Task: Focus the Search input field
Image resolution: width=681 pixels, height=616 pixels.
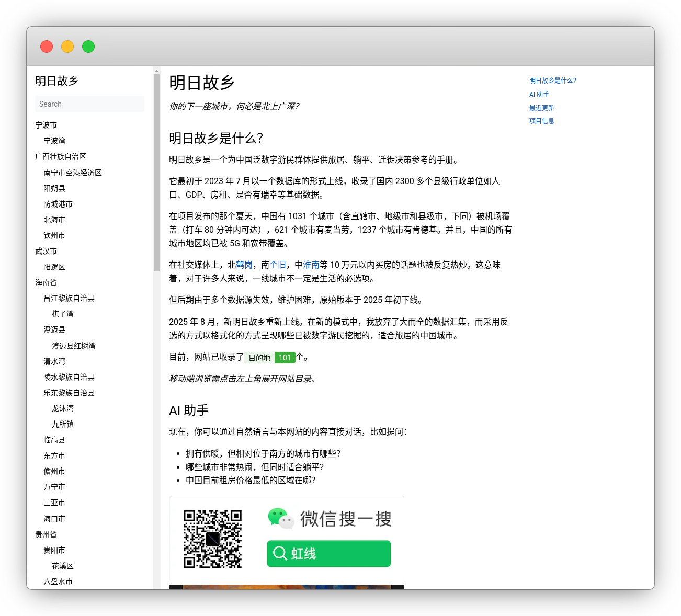Action: (89, 104)
